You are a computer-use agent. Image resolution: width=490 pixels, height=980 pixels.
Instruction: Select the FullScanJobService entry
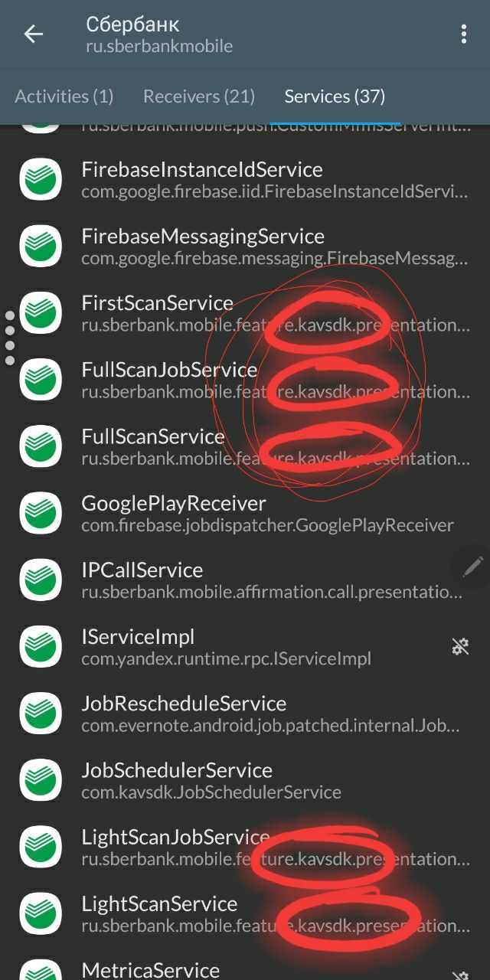(x=245, y=379)
